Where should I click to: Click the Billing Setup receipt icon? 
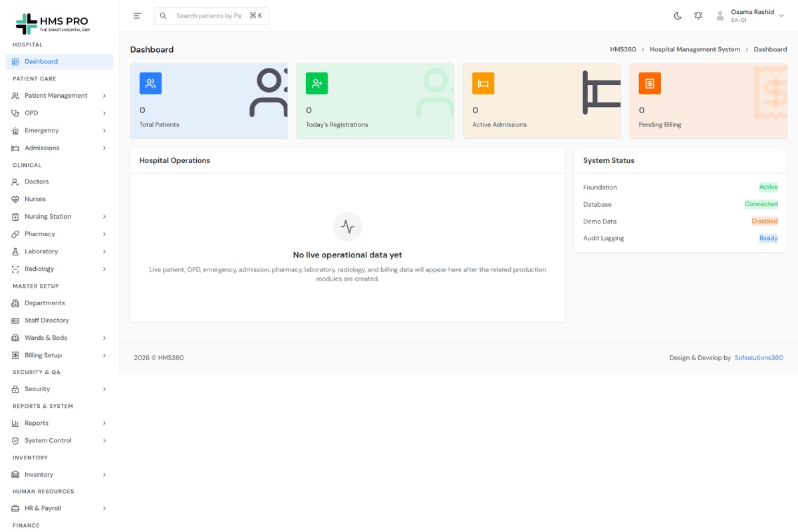click(15, 356)
